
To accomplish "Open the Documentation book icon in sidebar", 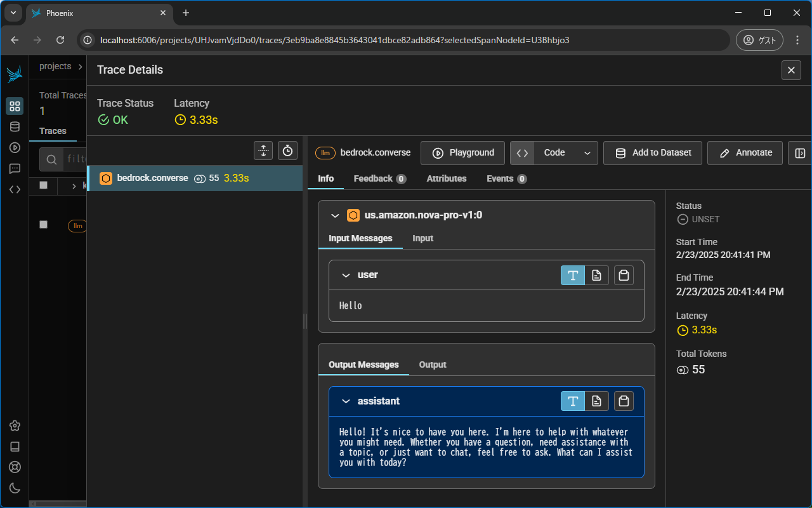I will [15, 446].
